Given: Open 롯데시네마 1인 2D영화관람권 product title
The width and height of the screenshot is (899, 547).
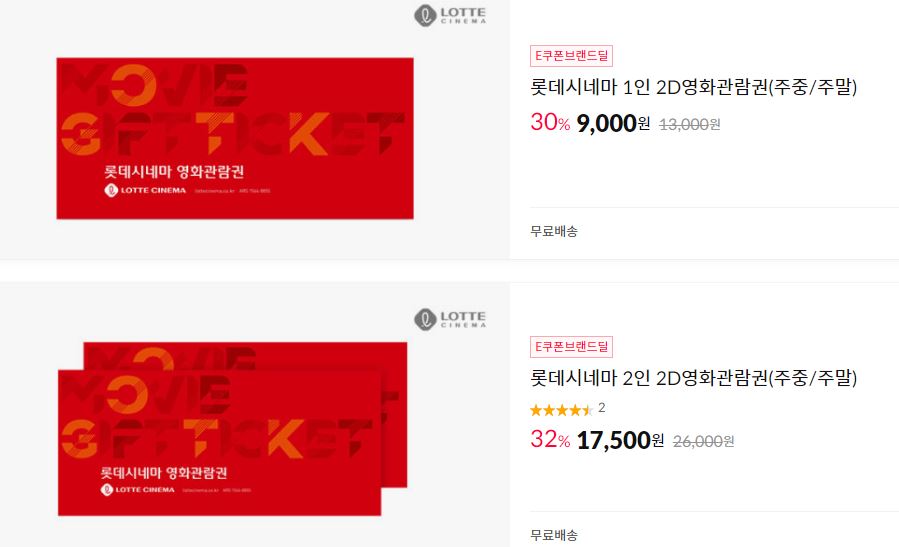Looking at the screenshot, I should pyautogui.click(x=693, y=87).
